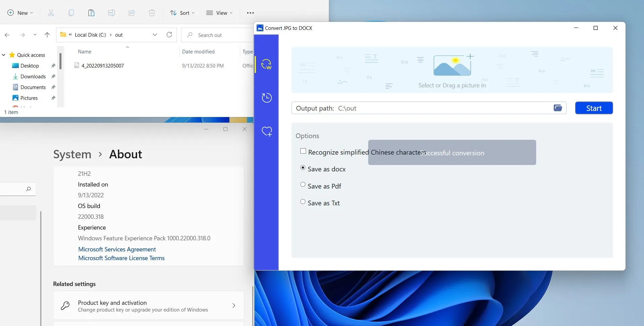This screenshot has height=326, width=644.
Task: Click the Explorer navigation pane scrollbar
Action: [x=60, y=61]
